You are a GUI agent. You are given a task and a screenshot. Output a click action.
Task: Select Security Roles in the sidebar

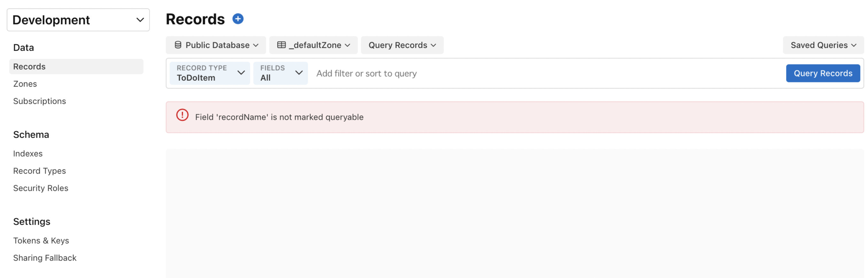[x=41, y=188]
